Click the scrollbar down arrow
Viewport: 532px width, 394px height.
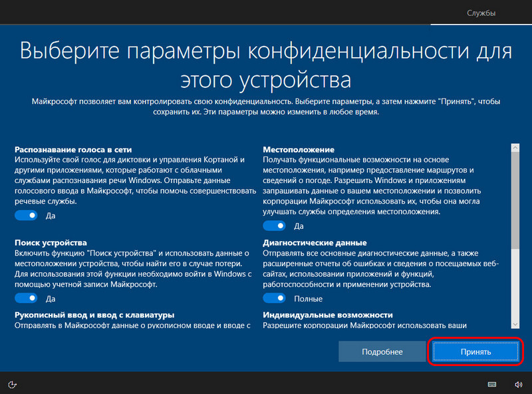pos(515,324)
